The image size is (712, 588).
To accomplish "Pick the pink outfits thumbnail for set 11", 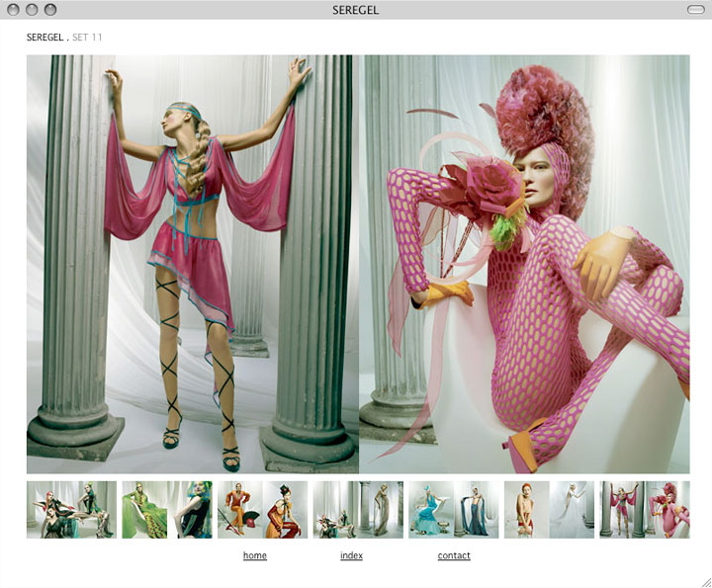I will 645,510.
